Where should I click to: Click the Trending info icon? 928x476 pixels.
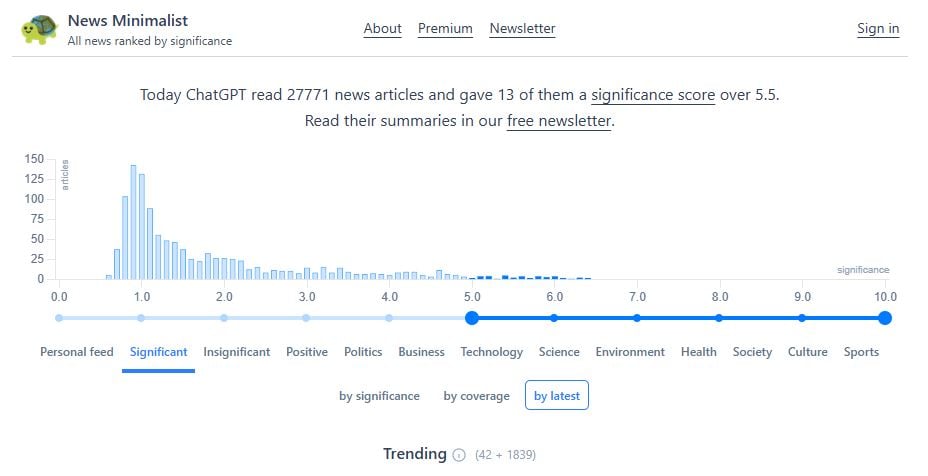click(x=459, y=455)
